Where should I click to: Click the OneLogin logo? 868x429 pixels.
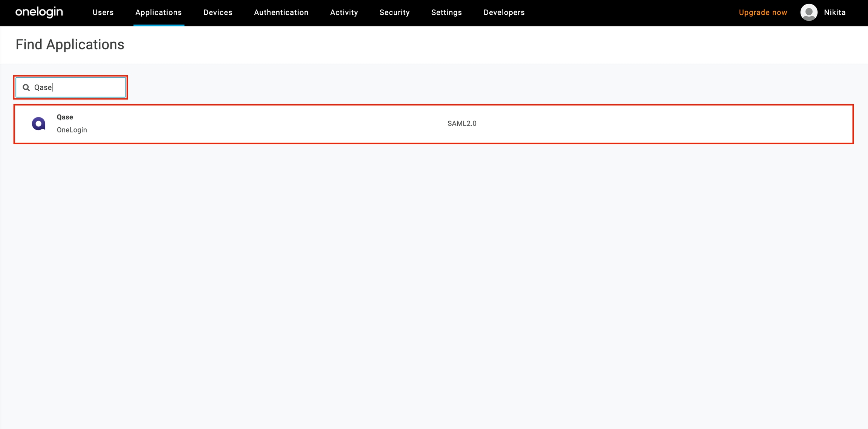[39, 12]
